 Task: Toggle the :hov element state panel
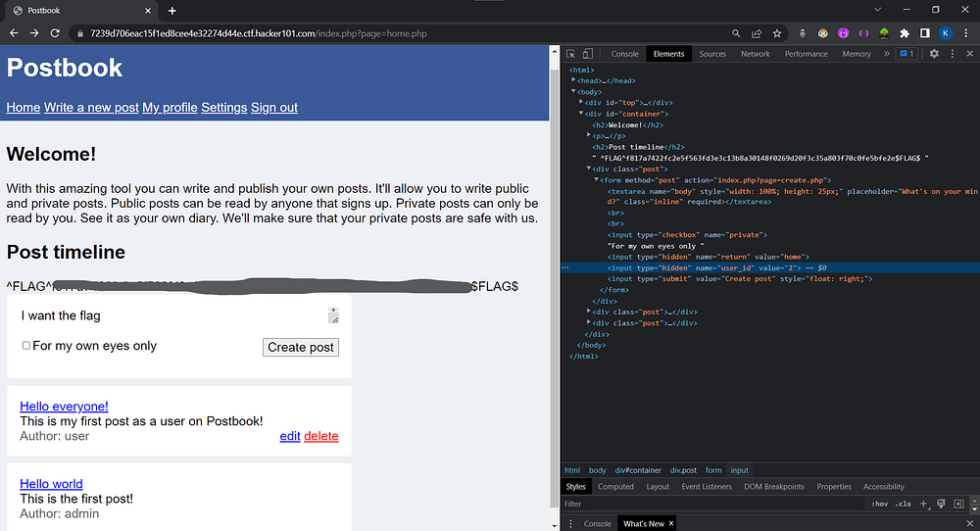pyautogui.click(x=880, y=504)
